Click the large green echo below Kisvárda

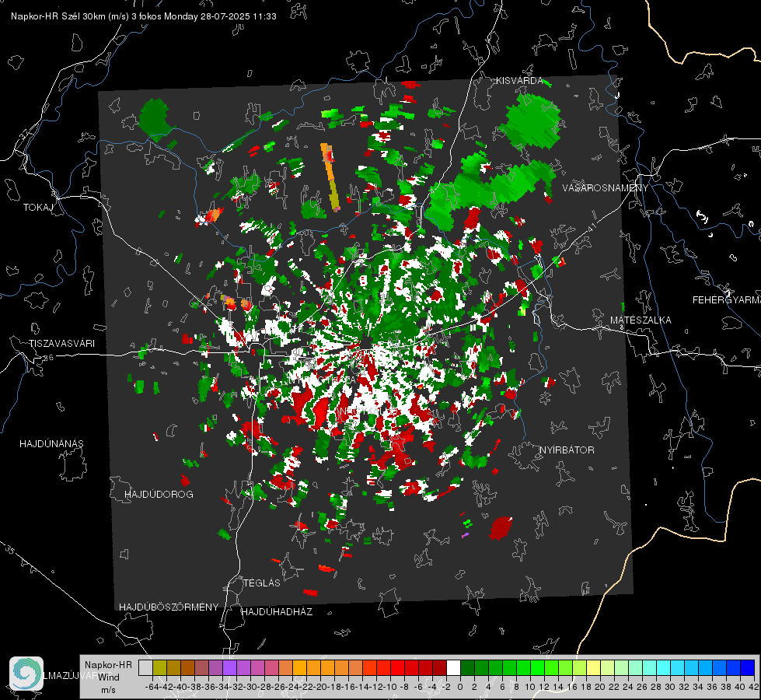pos(533,121)
